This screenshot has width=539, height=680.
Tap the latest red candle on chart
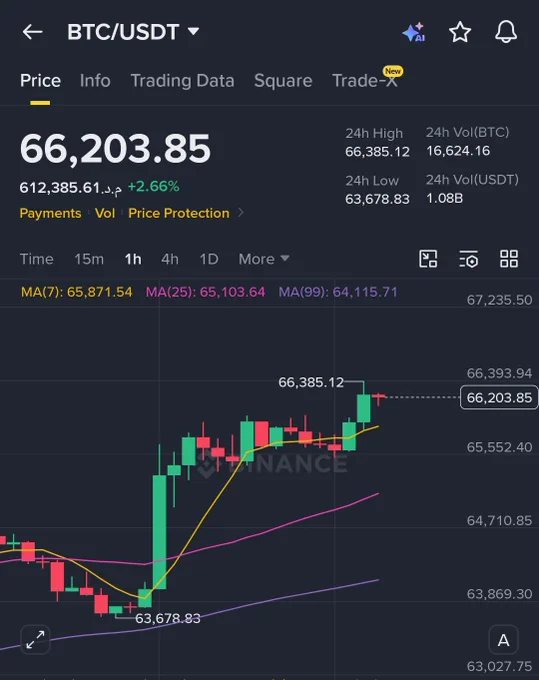point(379,396)
